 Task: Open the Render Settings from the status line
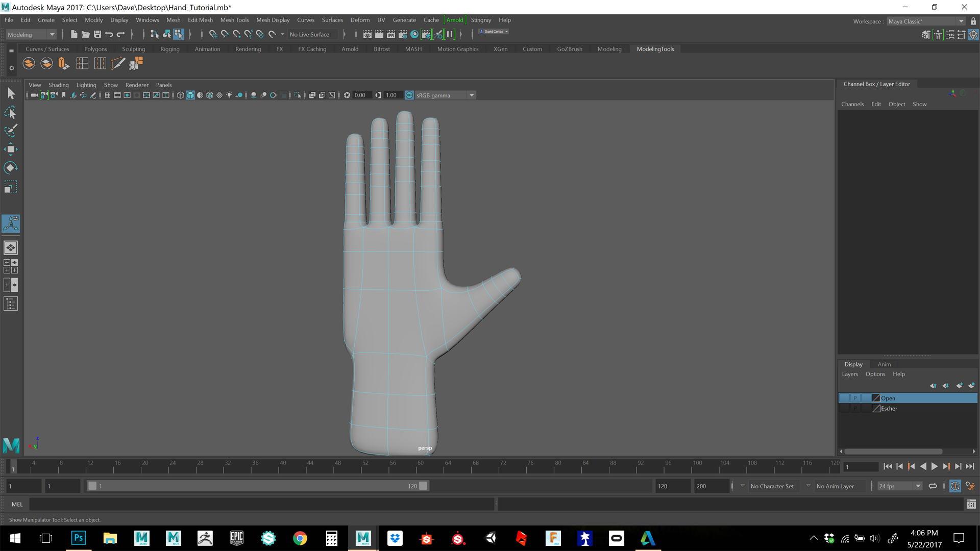402,34
